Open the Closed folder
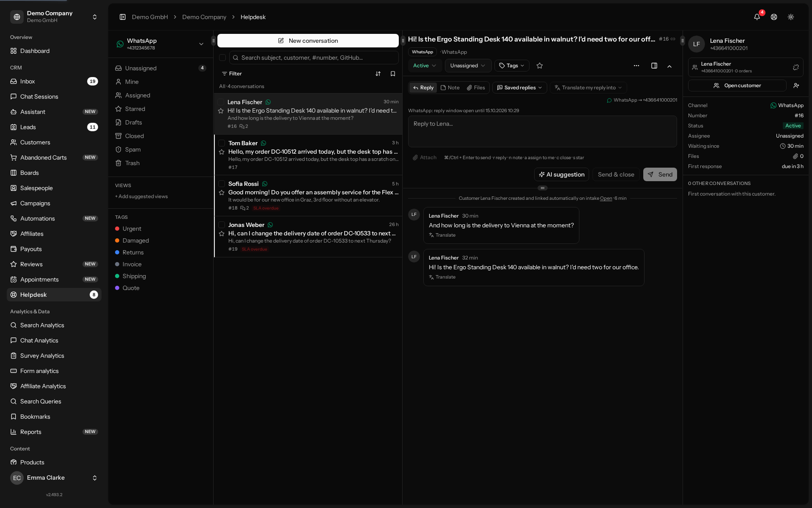812x508 pixels. [161, 136]
